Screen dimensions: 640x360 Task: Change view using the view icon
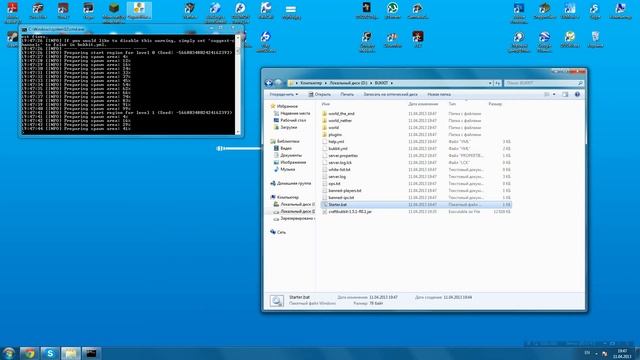pyautogui.click(x=547, y=94)
